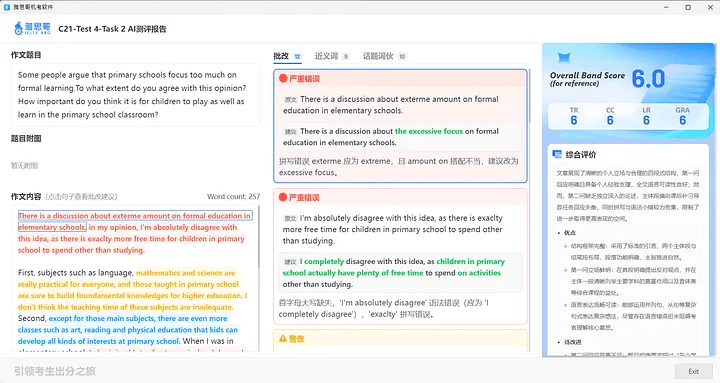Click the 作文题目 heading
Image resolution: width=720 pixels, height=383 pixels.
tap(26, 55)
